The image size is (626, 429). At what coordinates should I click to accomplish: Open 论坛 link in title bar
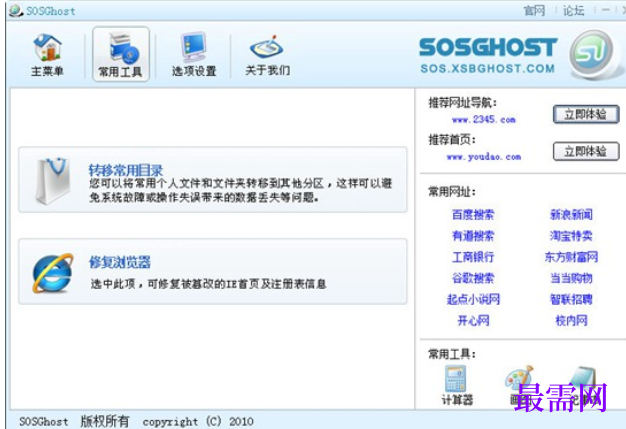pos(574,11)
